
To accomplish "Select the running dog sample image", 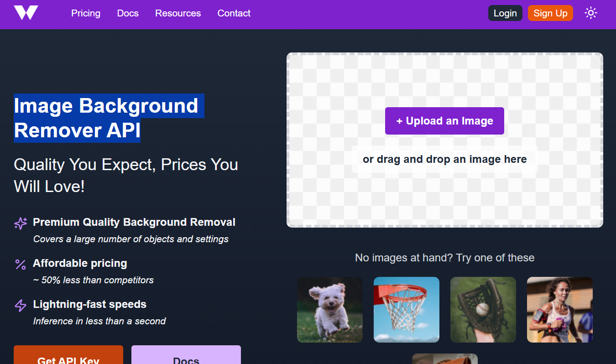I will click(x=330, y=310).
